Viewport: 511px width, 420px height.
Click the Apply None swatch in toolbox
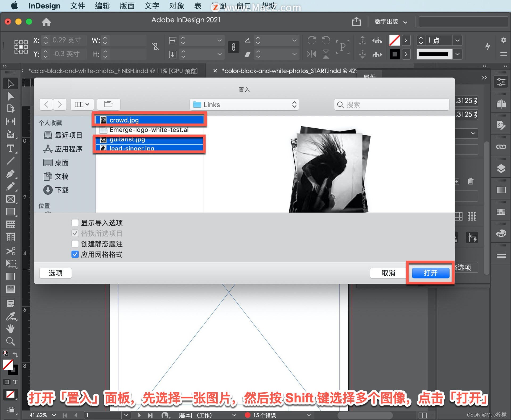[10, 394]
